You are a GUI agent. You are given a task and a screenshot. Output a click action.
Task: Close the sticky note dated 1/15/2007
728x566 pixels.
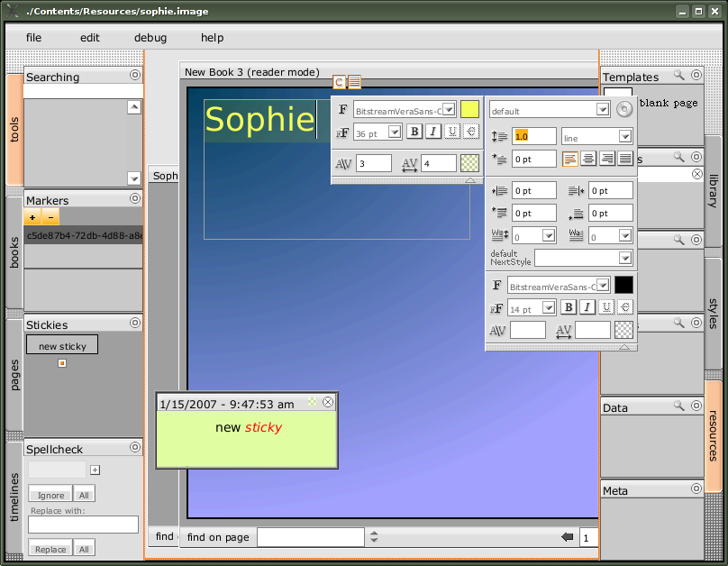[x=328, y=402]
